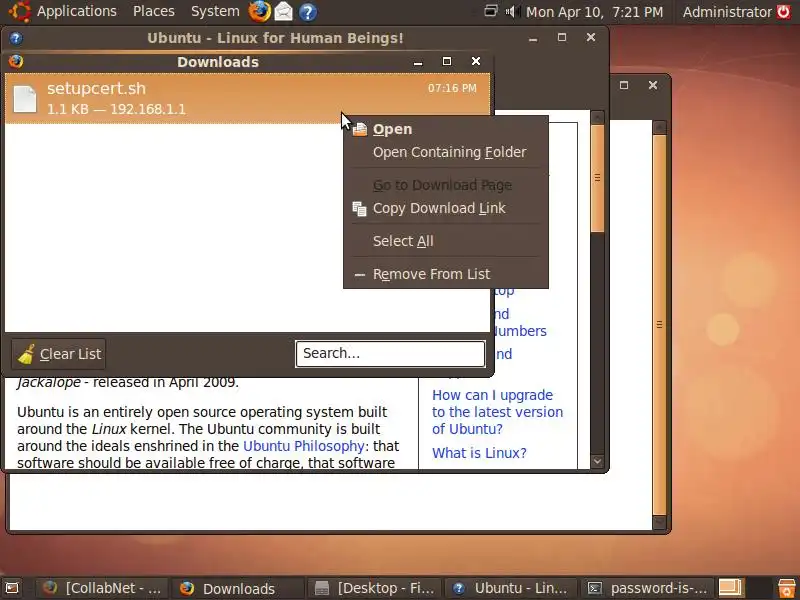Image resolution: width=800 pixels, height=600 pixels.
Task: Click the red power button icon
Action: [783, 11]
